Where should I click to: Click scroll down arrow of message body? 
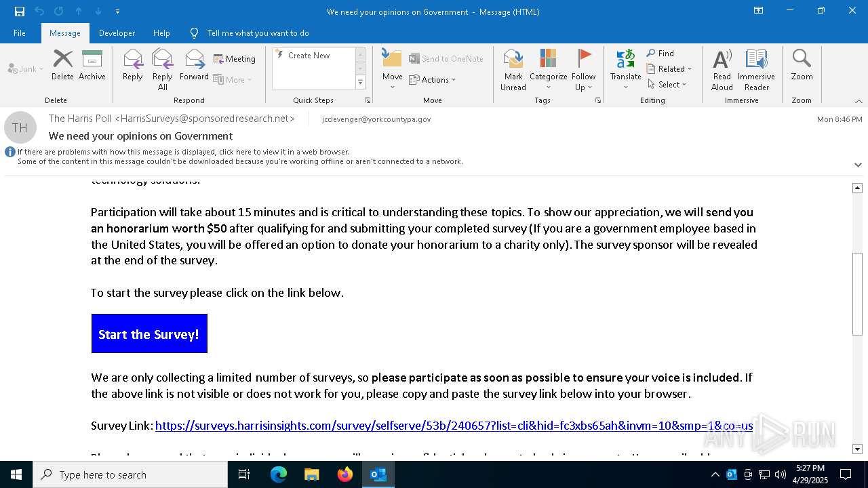click(x=858, y=449)
